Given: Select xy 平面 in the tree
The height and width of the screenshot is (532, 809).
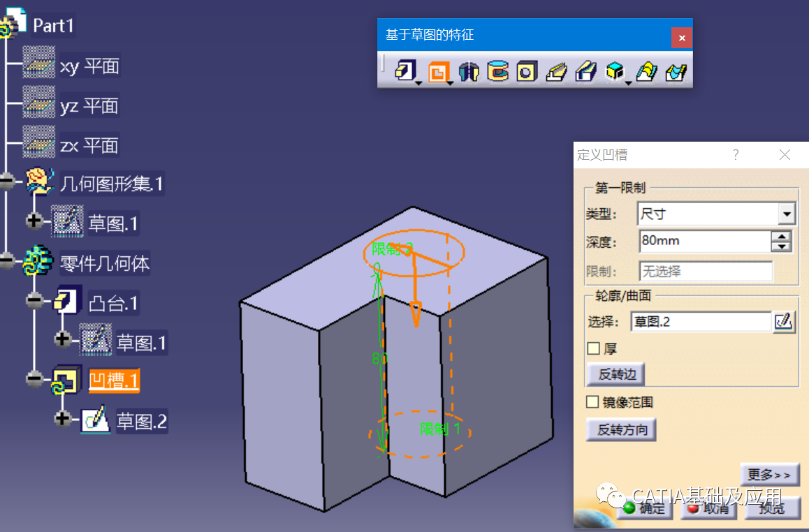Looking at the screenshot, I should [x=90, y=66].
